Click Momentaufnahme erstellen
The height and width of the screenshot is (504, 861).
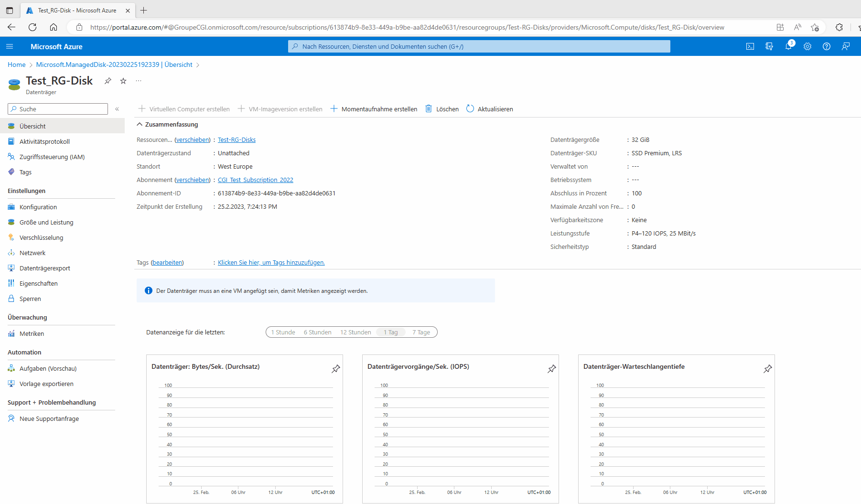tap(374, 109)
